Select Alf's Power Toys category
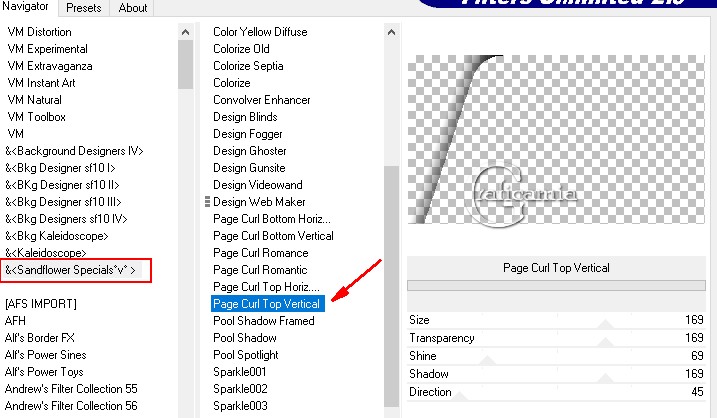 tap(44, 371)
